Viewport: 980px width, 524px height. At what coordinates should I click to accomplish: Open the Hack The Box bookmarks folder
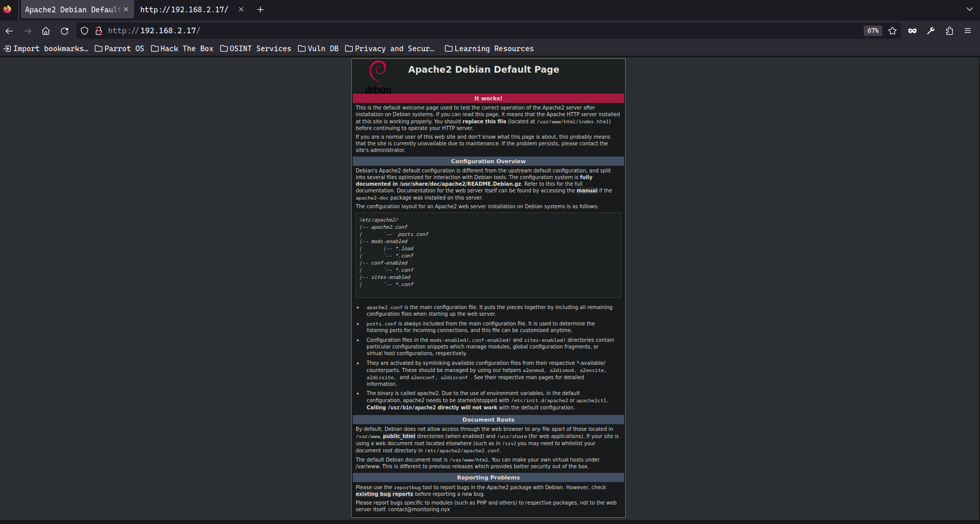(182, 49)
